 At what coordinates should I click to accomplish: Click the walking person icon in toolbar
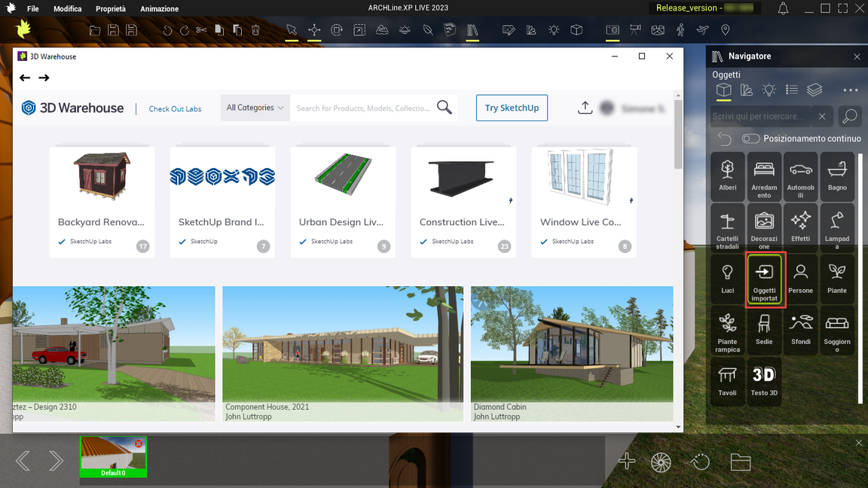point(680,30)
